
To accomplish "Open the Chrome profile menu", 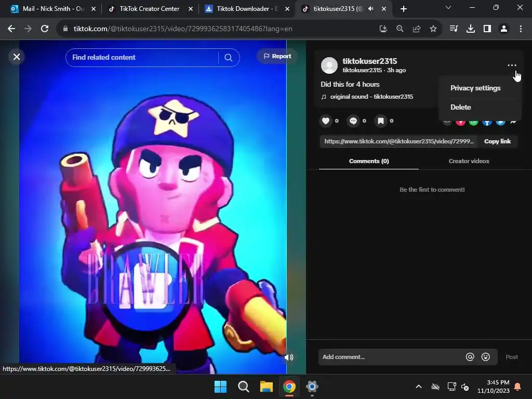I will pyautogui.click(x=504, y=29).
